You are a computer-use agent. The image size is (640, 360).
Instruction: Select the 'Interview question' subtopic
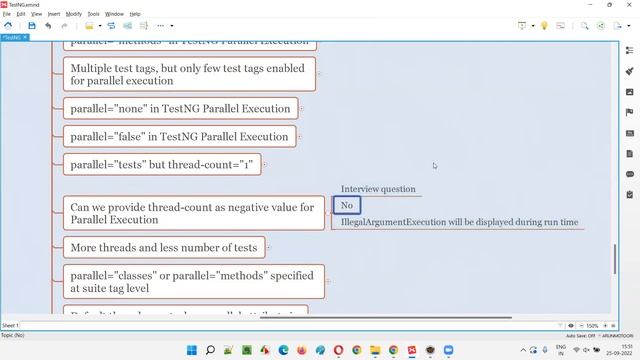coord(378,189)
